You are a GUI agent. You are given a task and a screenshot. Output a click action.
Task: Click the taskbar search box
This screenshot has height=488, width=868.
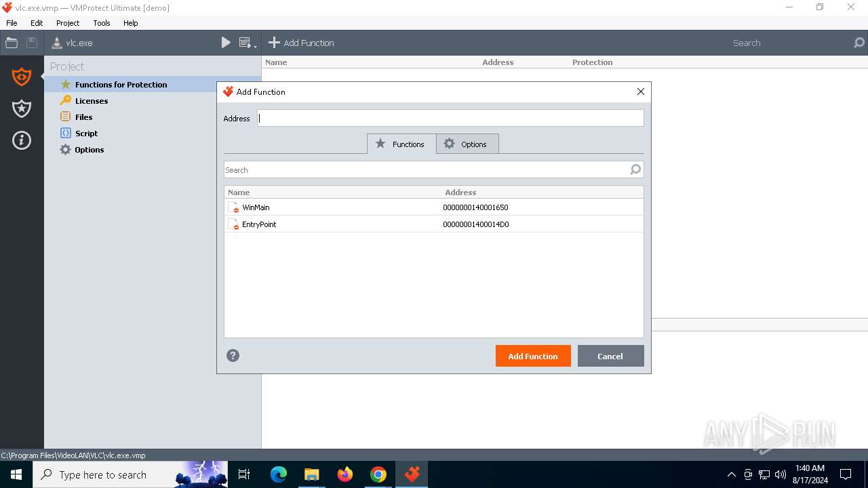pos(130,474)
